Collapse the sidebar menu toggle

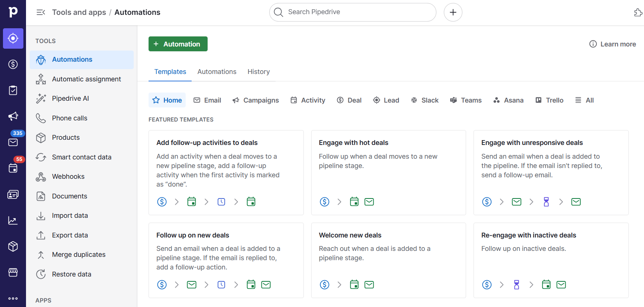coord(41,12)
